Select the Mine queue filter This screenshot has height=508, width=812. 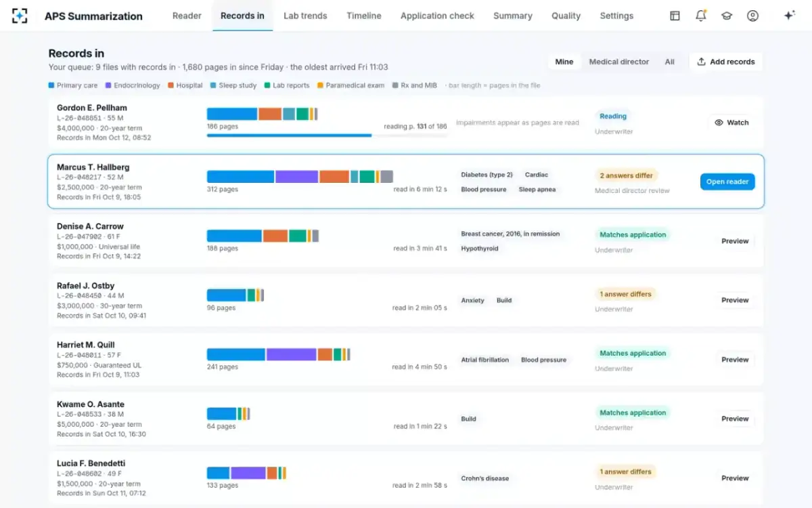coord(564,62)
